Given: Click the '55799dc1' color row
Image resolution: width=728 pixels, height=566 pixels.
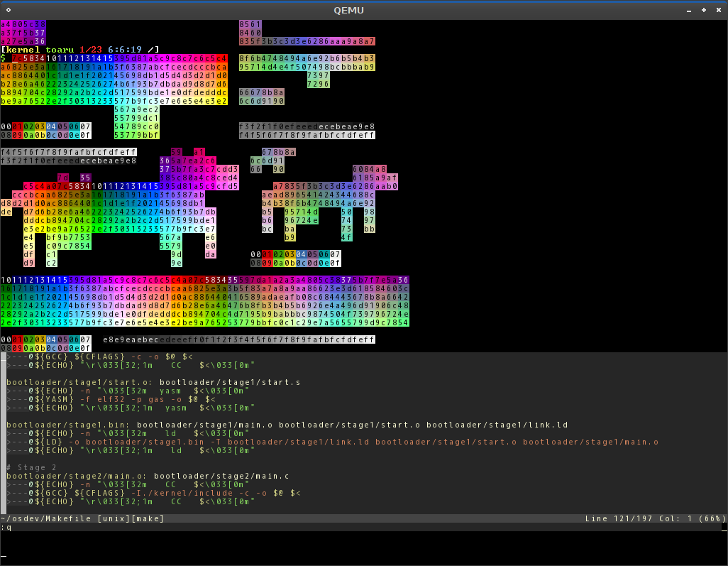Looking at the screenshot, I should tap(136, 118).
